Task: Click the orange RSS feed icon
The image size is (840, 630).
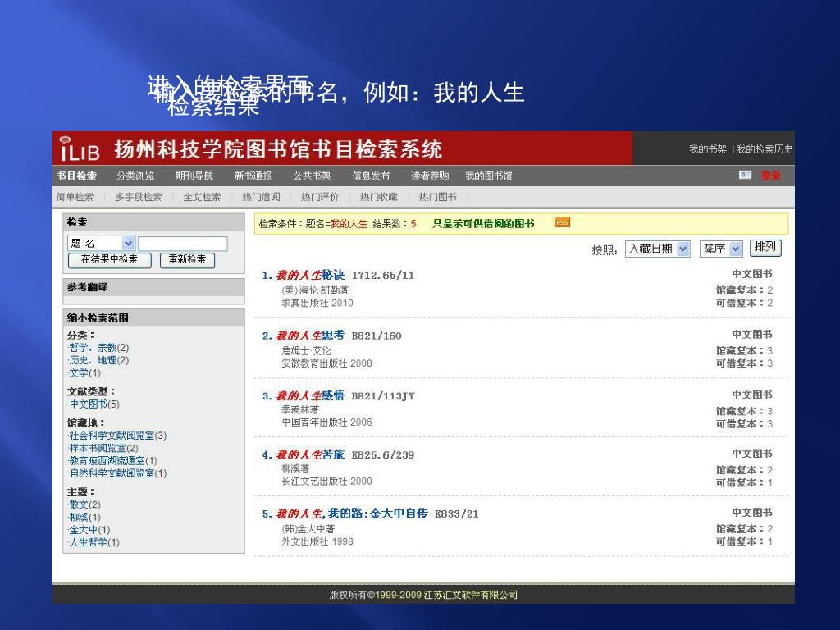Action: 562,223
